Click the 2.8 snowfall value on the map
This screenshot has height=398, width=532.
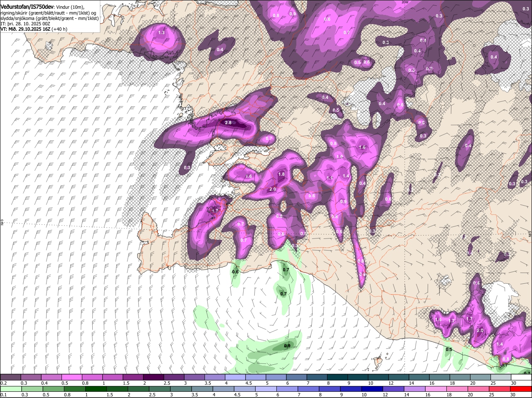click(x=228, y=123)
